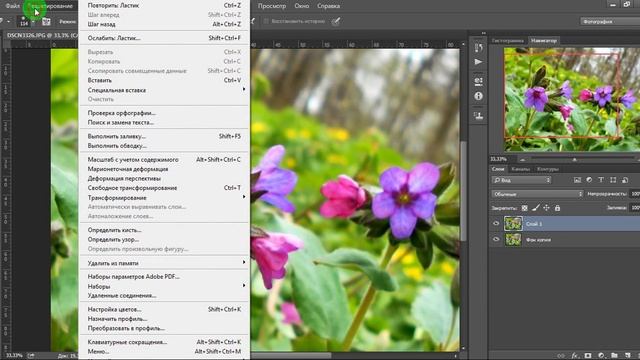Select the Фон копия layer thumbnail

tap(513, 240)
